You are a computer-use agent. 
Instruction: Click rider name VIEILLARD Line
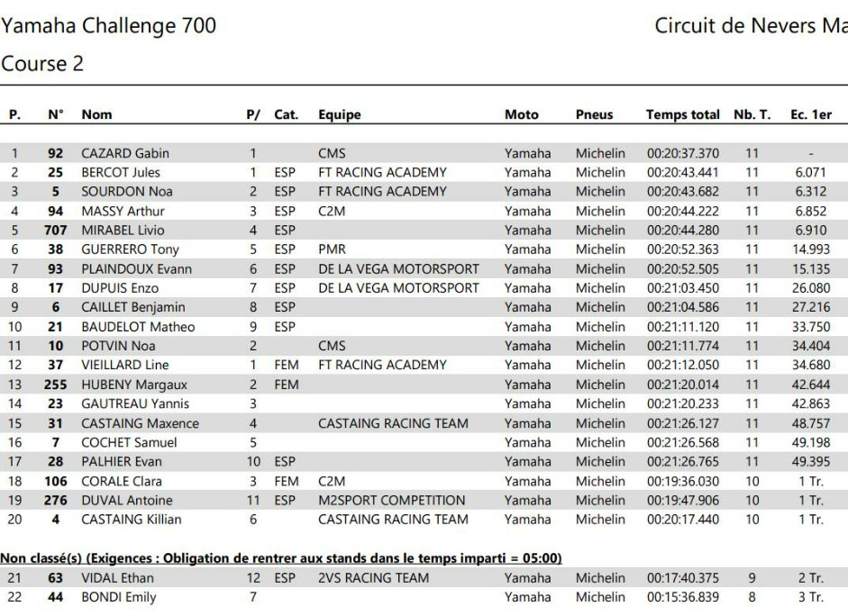[x=125, y=365]
